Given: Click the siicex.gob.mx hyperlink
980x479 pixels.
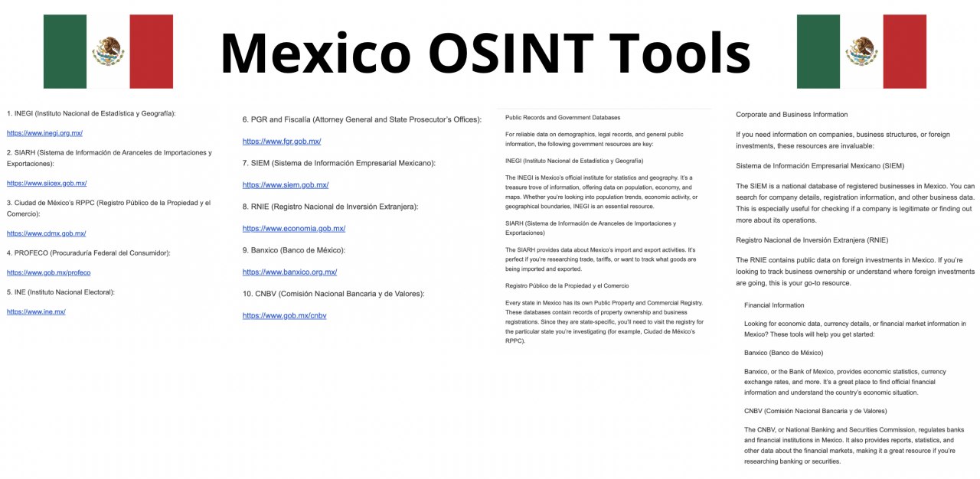Looking at the screenshot, I should tap(47, 184).
